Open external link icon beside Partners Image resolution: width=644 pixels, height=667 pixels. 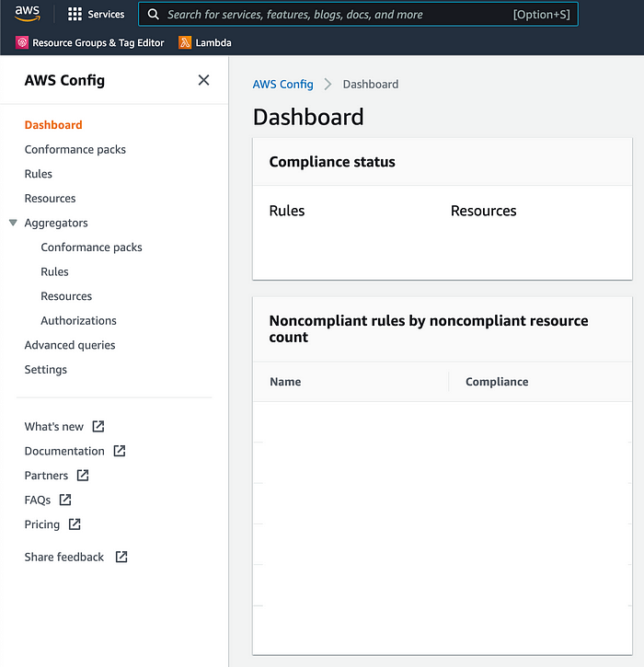(x=83, y=475)
